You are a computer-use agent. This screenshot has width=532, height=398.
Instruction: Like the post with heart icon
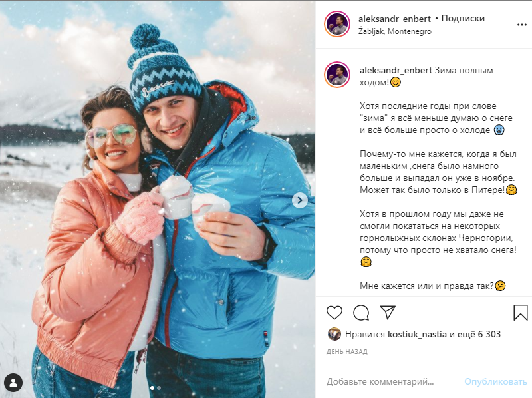pos(334,312)
